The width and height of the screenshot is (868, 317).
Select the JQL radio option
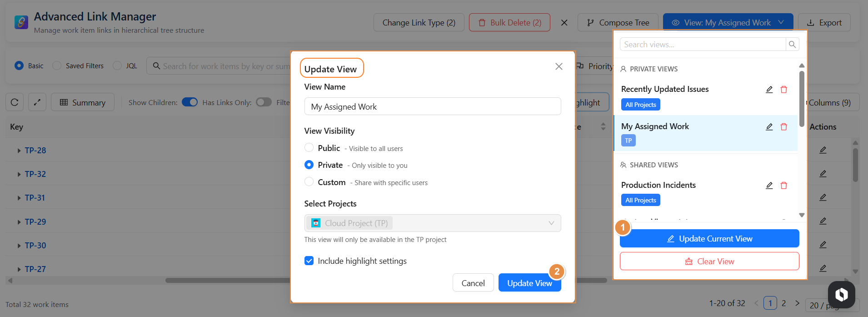(117, 65)
